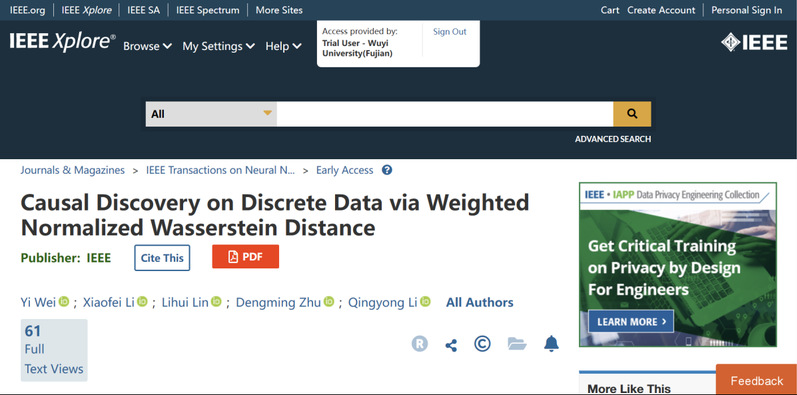Go to IEEE Spectrum site
Image resolution: width=797 pixels, height=395 pixels.
207,10
